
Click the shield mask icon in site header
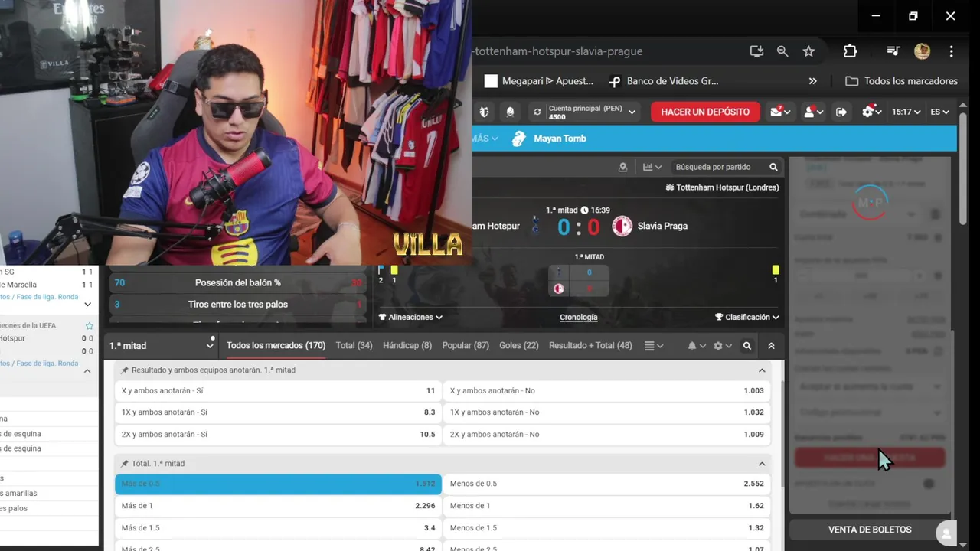[484, 112]
